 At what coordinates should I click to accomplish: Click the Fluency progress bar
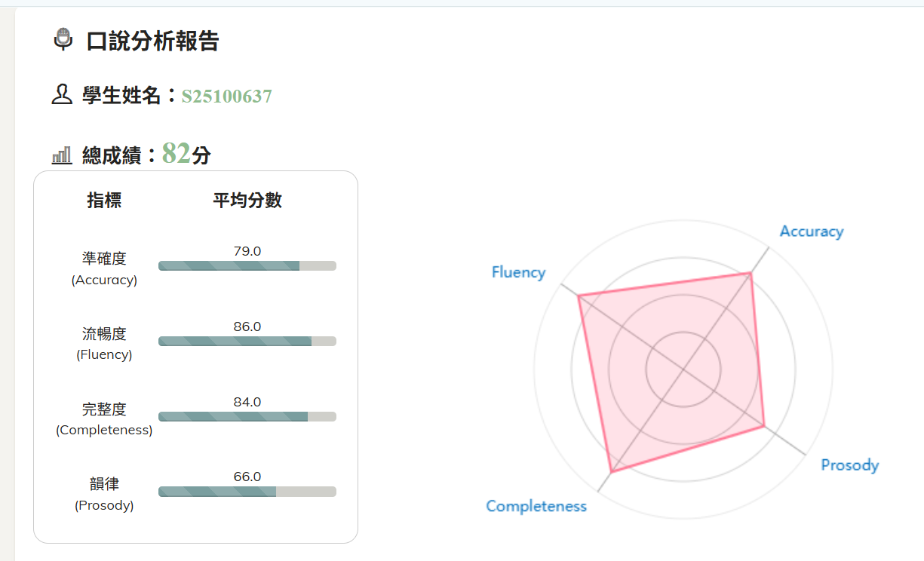tap(247, 341)
